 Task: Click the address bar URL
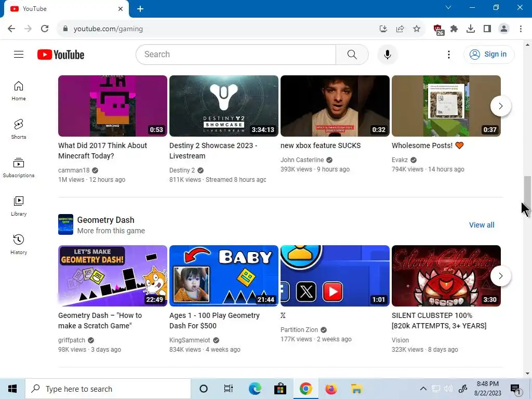(x=108, y=29)
